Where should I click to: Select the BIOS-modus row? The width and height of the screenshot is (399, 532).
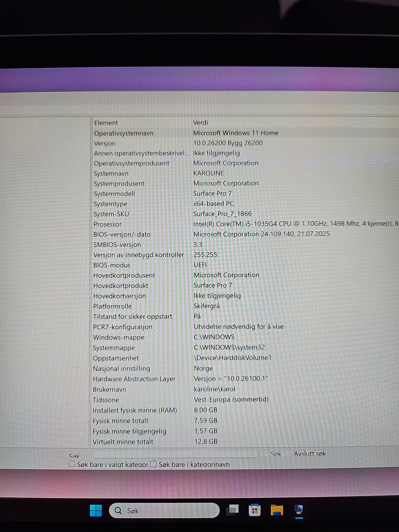(246, 265)
